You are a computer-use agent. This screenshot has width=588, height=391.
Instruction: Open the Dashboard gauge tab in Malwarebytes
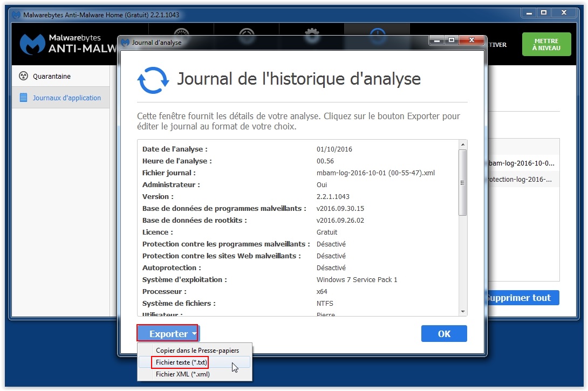(x=181, y=35)
